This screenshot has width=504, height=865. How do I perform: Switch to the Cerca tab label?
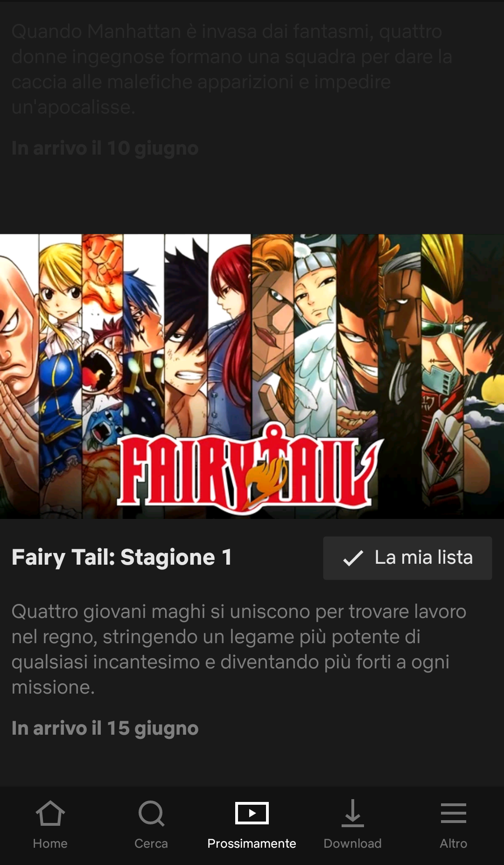pyautogui.click(x=151, y=844)
